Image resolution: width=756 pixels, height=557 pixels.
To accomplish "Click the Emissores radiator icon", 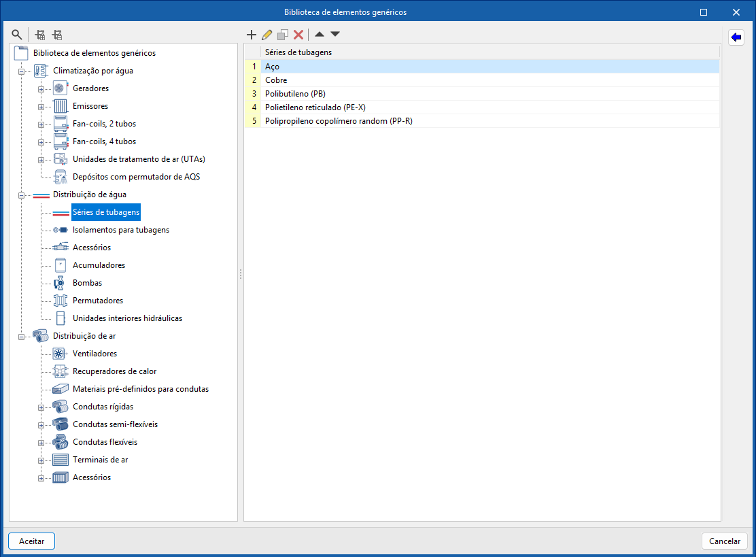I will coord(60,106).
